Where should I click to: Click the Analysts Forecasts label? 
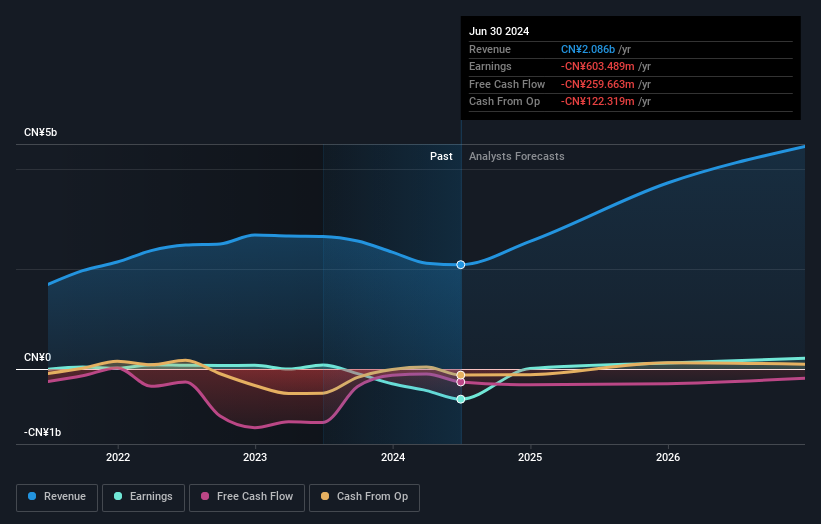point(517,157)
